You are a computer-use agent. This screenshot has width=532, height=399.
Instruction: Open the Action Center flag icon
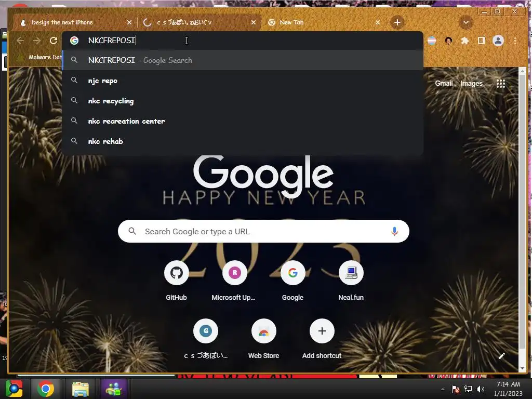[x=456, y=389]
